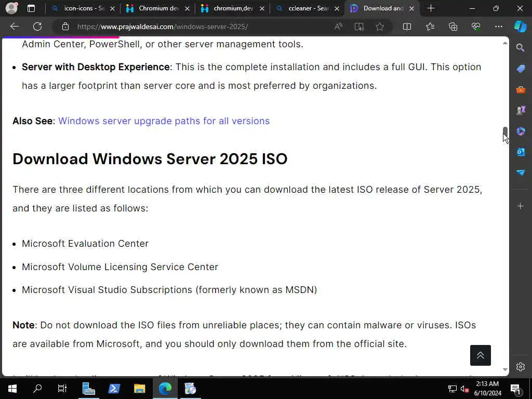Open network status tray icon

pyautogui.click(x=453, y=389)
